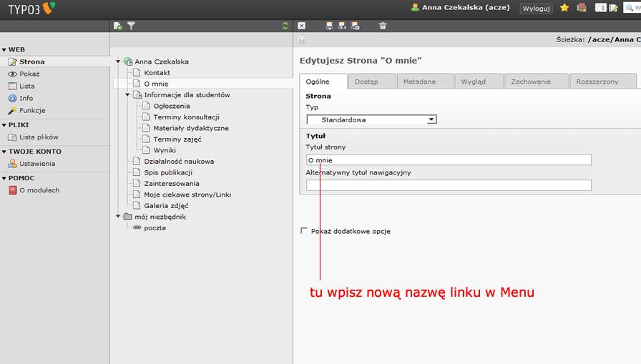This screenshot has height=364, width=641.
Task: Click the help icon above the edit form
Action: [302, 40]
